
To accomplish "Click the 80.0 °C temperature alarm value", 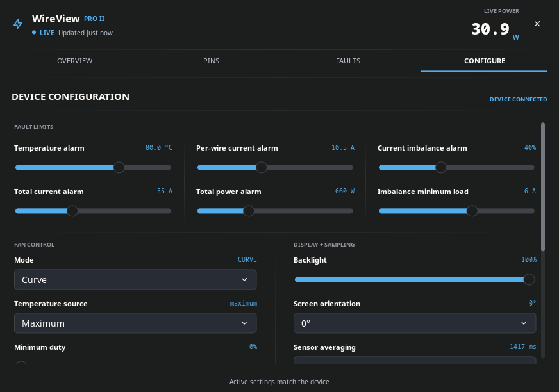I will [x=159, y=147].
